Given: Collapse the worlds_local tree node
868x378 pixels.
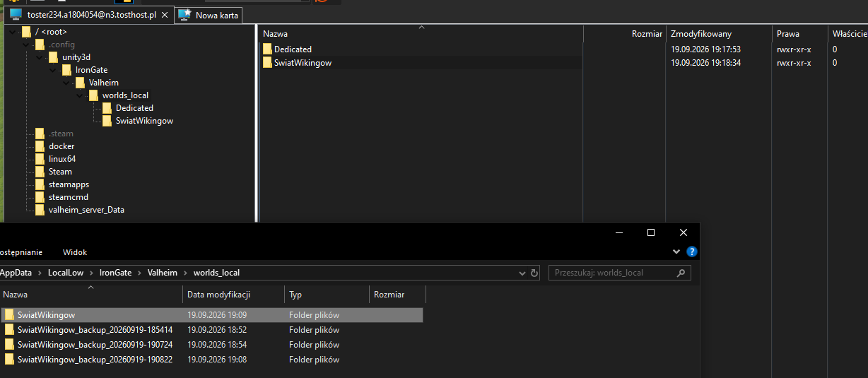Looking at the screenshot, I should pyautogui.click(x=79, y=95).
